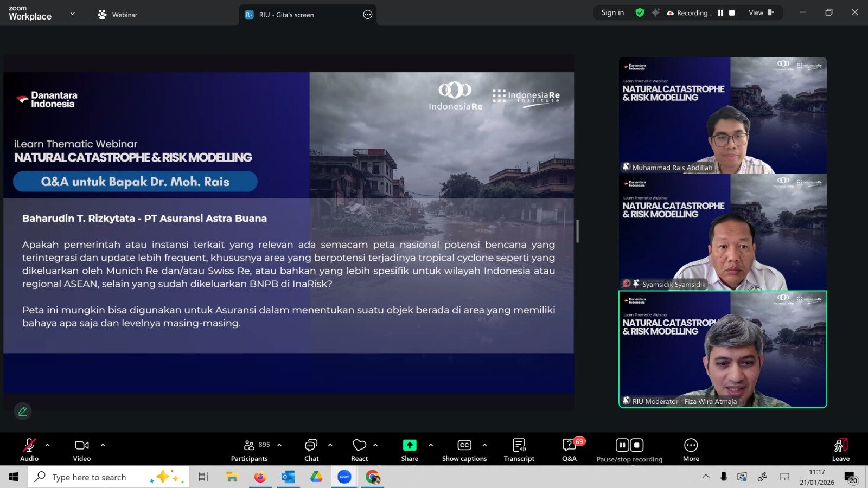Switch to the Webinar tab
Viewport: 868px width, 488px height.
pyautogui.click(x=118, y=15)
